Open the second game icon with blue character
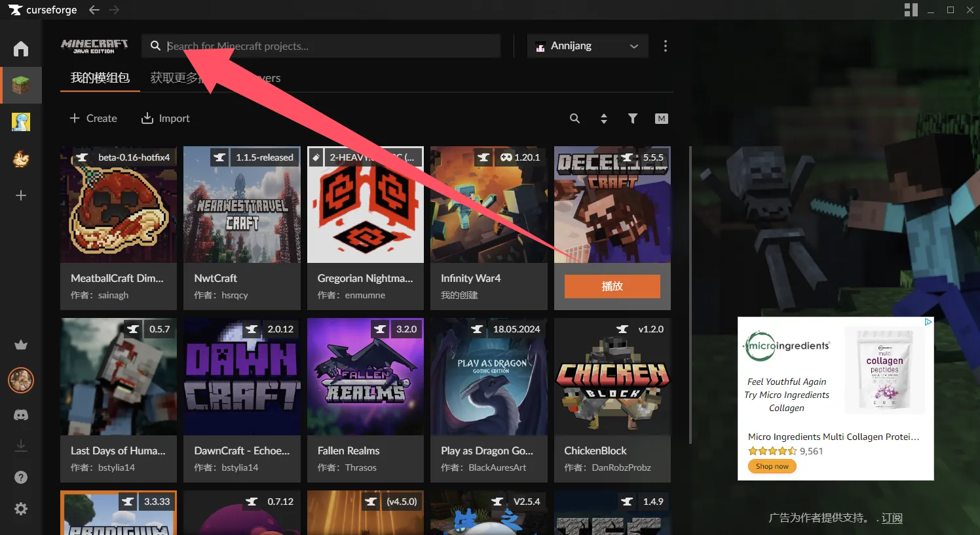This screenshot has height=535, width=980. click(x=21, y=122)
